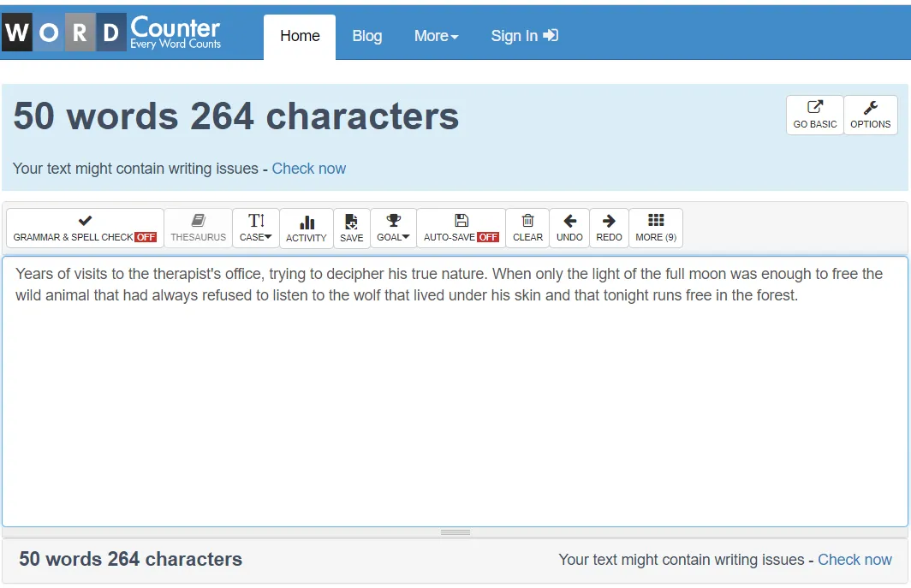Toggle Grammar & Spell Check
This screenshot has width=911, height=588.
(x=85, y=228)
